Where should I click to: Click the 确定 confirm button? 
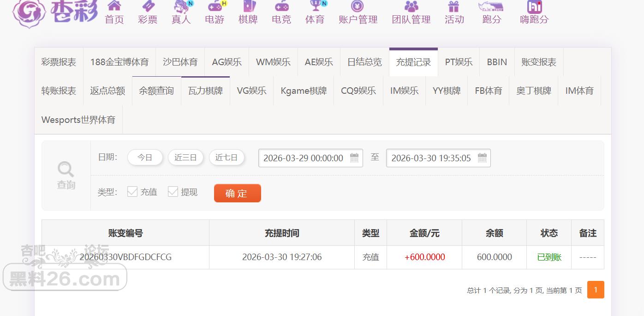[x=237, y=193]
